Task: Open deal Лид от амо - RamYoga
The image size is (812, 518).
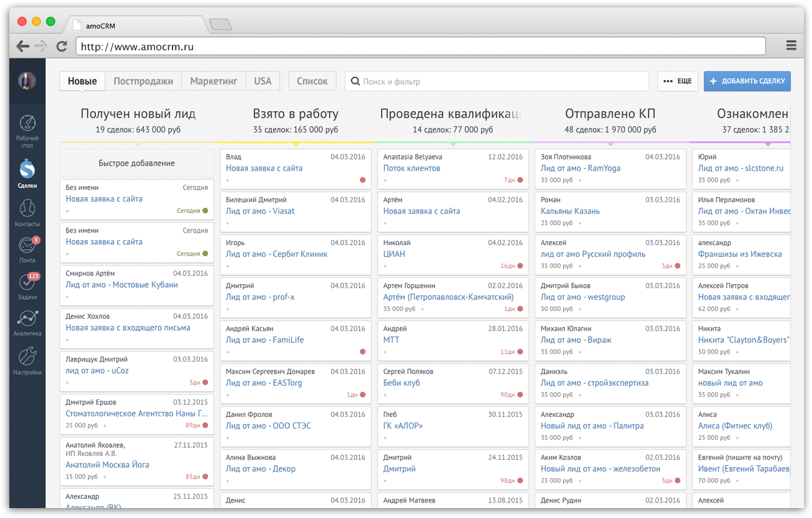Action: (x=580, y=168)
